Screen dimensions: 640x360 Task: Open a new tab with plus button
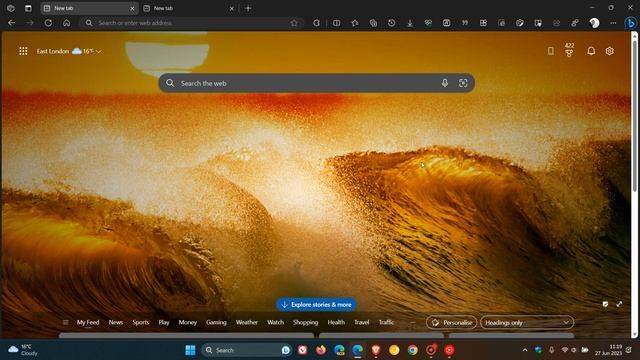click(248, 8)
